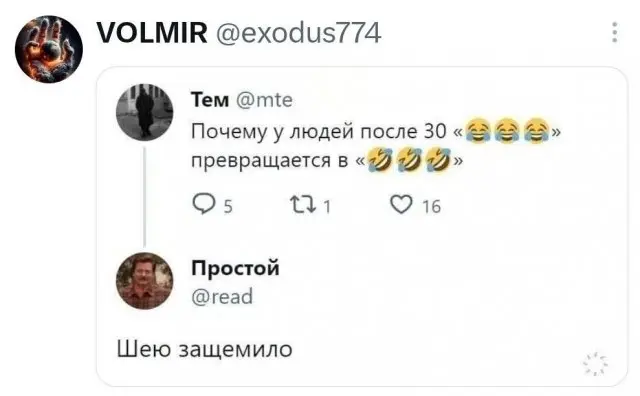This screenshot has height=396, width=640.
Task: Click the Простой display name
Action: 236,268
